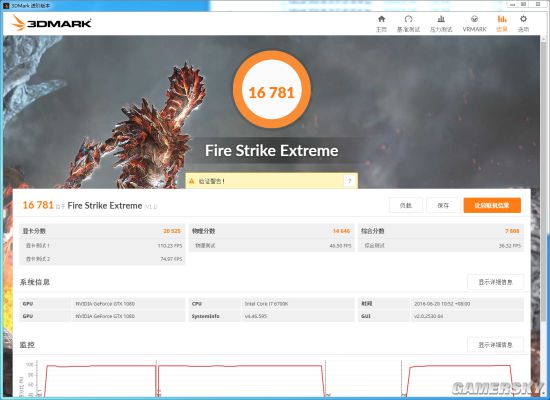The width and height of the screenshot is (550, 400).
Task: Click the 3DMark title bar app icon
Action: (x=6, y=6)
